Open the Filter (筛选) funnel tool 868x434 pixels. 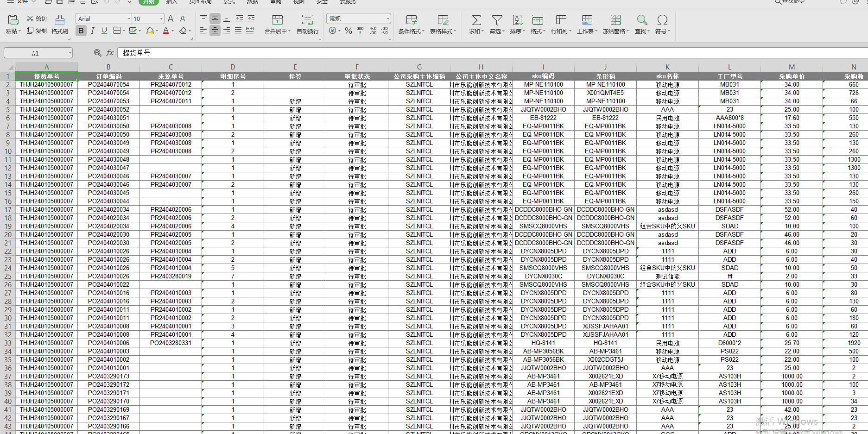tap(497, 20)
